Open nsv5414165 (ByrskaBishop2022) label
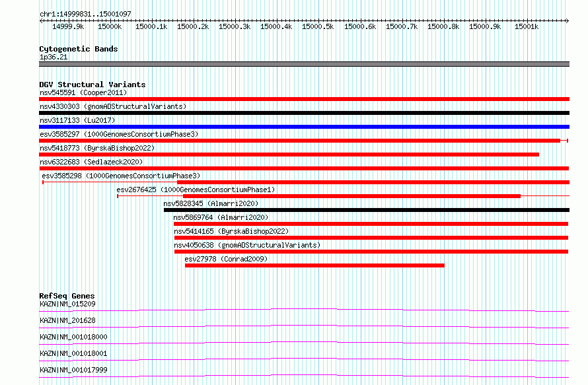Viewport: 588px width, 385px height. (231, 231)
